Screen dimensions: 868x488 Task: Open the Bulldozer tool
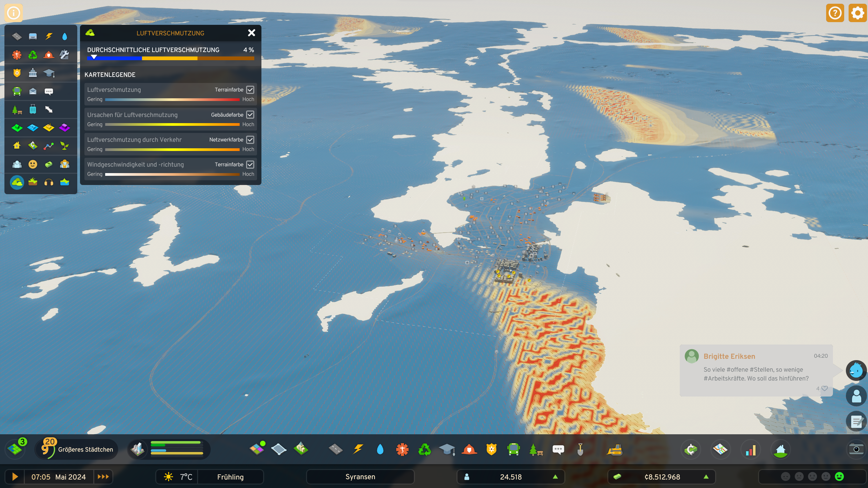pyautogui.click(x=614, y=449)
